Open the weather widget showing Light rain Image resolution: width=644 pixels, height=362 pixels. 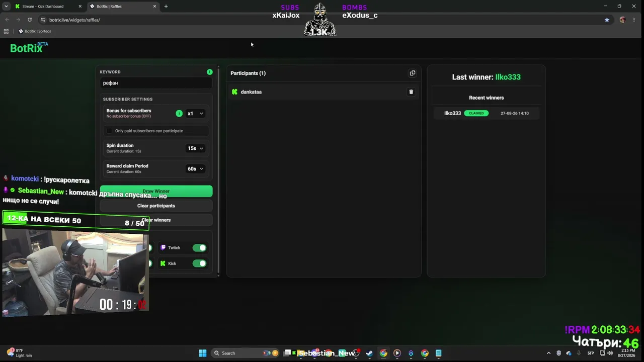click(x=20, y=353)
